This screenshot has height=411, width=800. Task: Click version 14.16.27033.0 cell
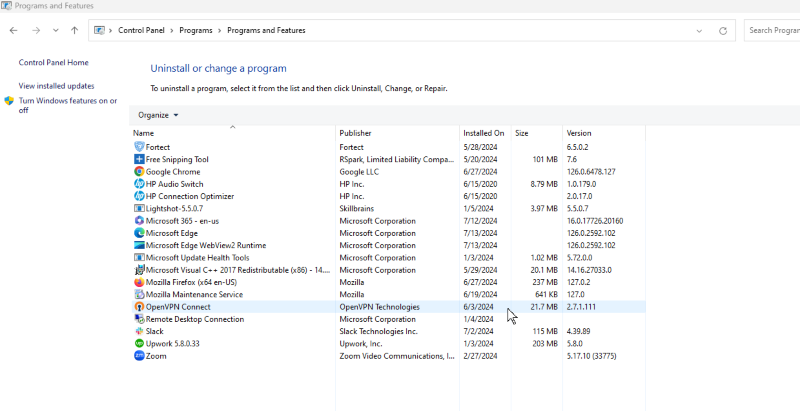pos(589,270)
